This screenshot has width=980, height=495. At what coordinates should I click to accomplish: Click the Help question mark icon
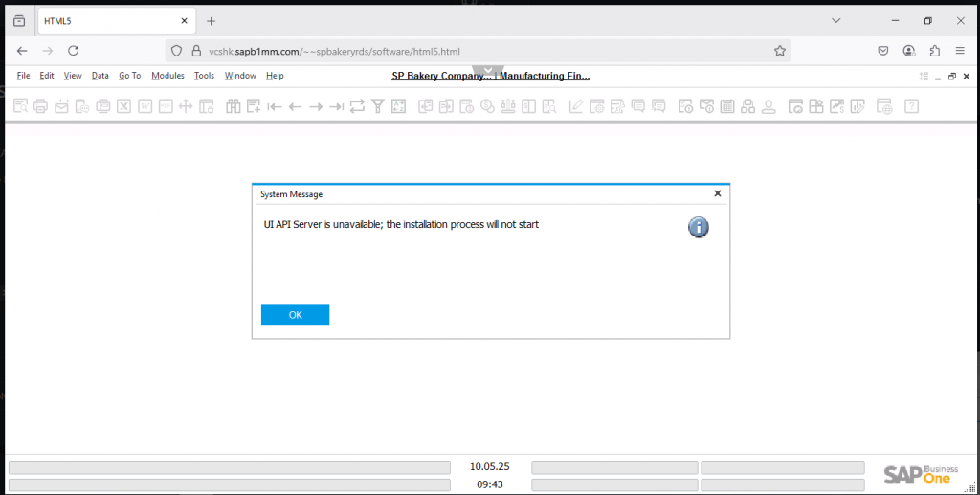pyautogui.click(x=912, y=107)
